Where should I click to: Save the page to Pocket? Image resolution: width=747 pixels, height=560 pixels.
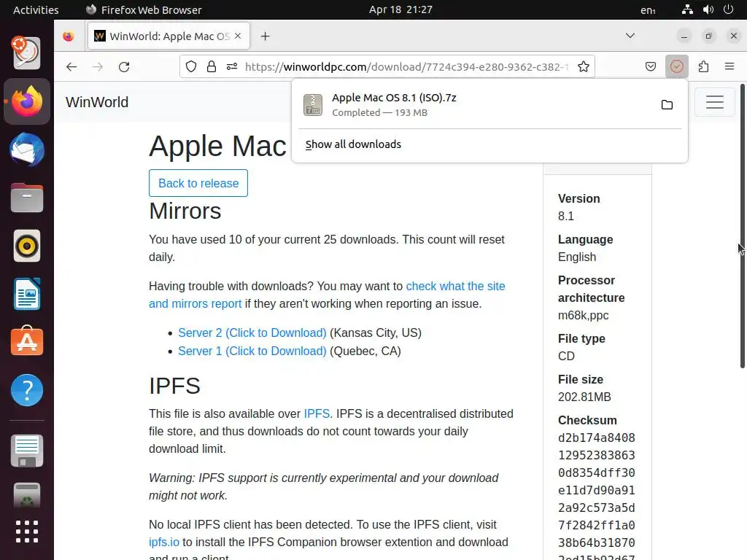coord(651,66)
